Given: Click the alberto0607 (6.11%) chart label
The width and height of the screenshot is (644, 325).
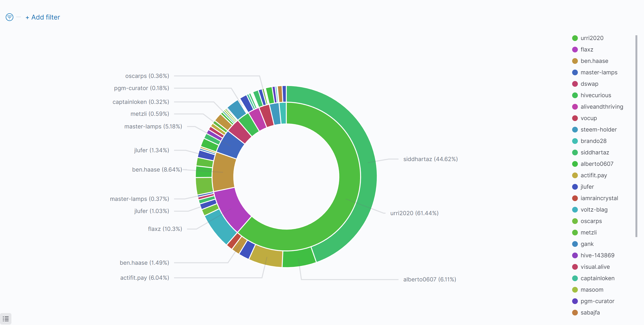Looking at the screenshot, I should (430, 279).
